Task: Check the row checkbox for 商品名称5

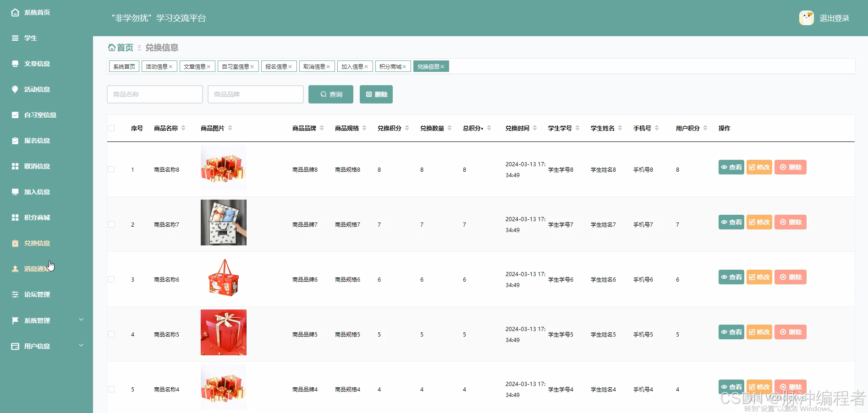Action: pos(111,334)
